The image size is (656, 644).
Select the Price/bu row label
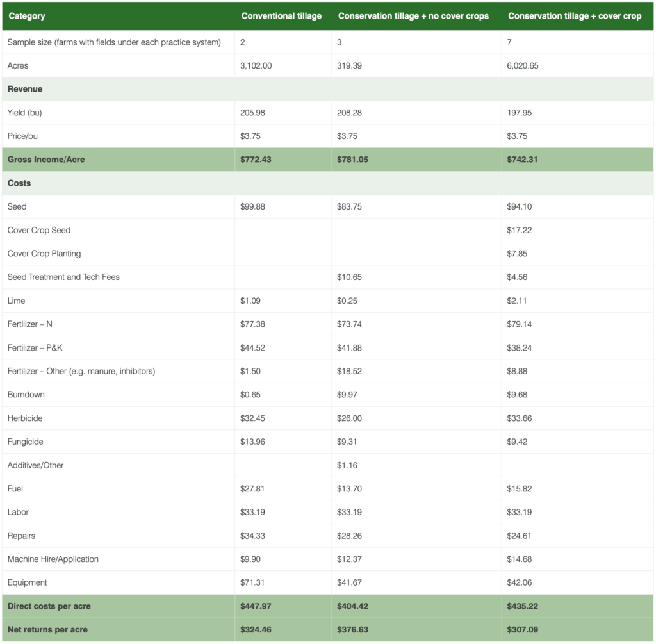pos(22,136)
